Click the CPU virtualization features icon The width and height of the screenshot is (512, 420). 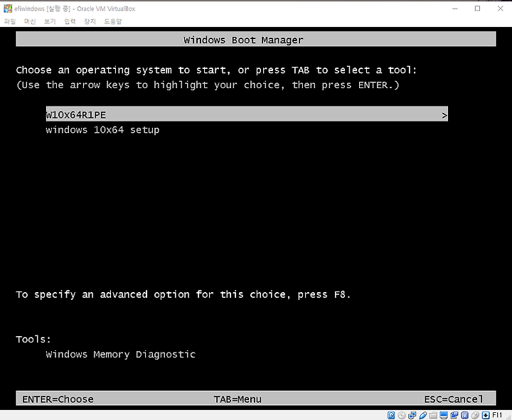[464, 415]
